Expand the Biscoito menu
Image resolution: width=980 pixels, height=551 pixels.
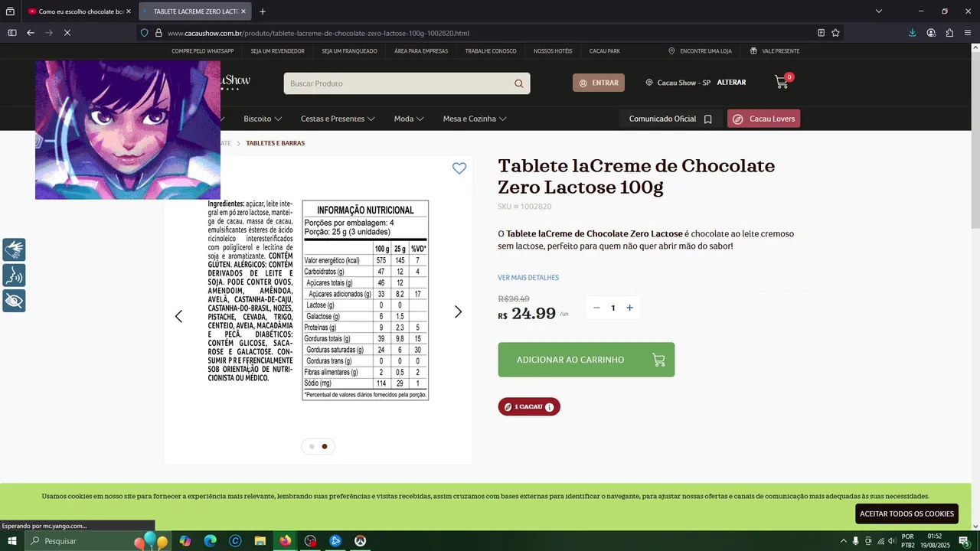(x=263, y=119)
